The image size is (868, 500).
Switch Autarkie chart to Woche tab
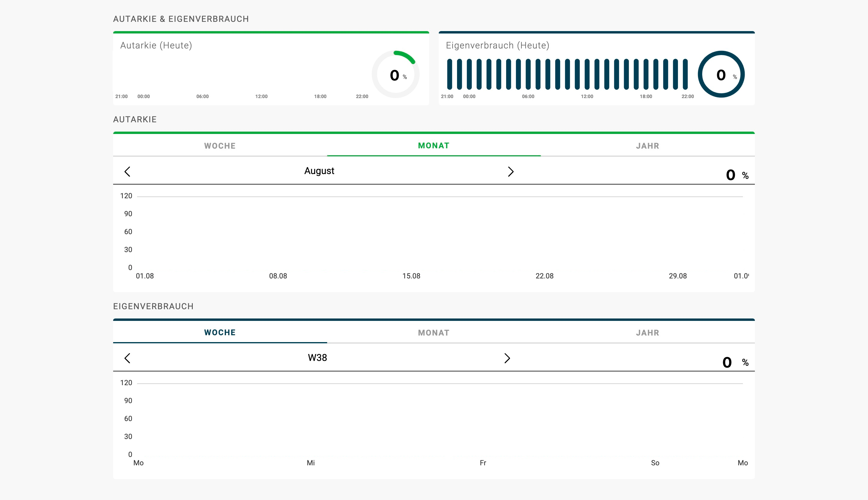click(220, 146)
